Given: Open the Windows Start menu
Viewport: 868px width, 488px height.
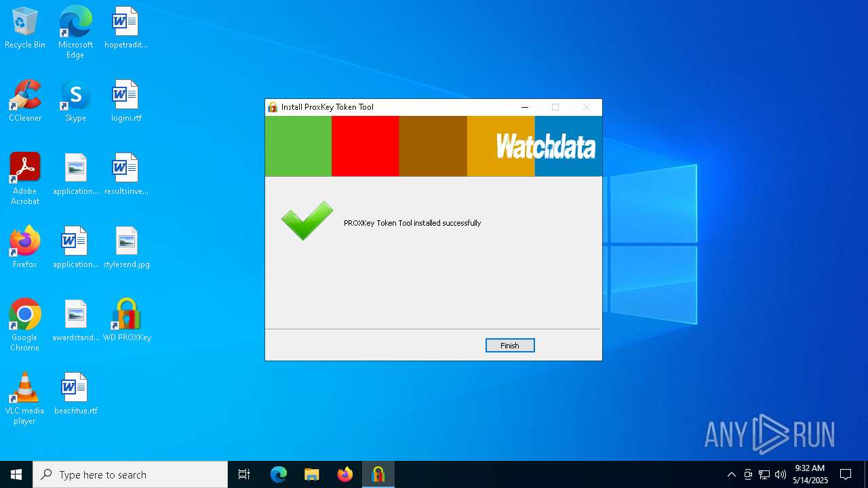Looking at the screenshot, I should [x=16, y=474].
